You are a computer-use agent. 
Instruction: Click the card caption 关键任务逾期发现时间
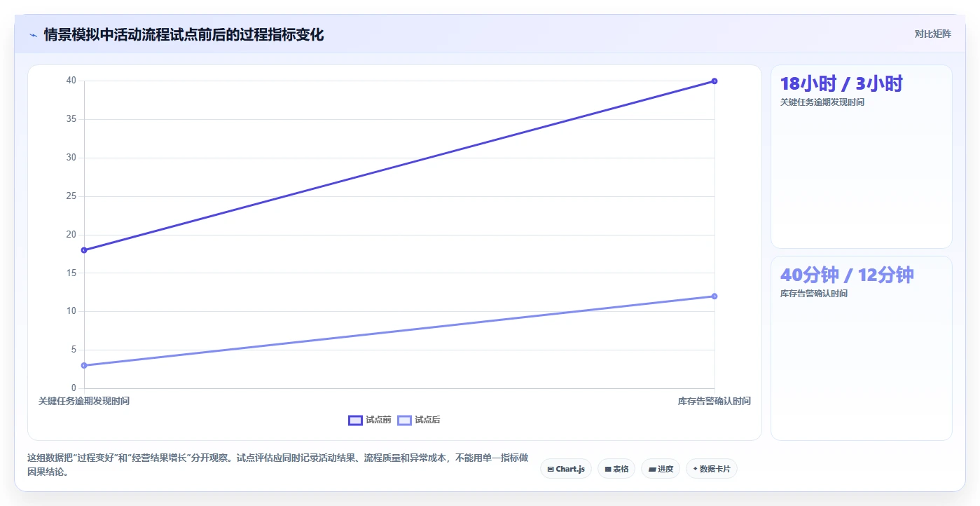pyautogui.click(x=822, y=102)
